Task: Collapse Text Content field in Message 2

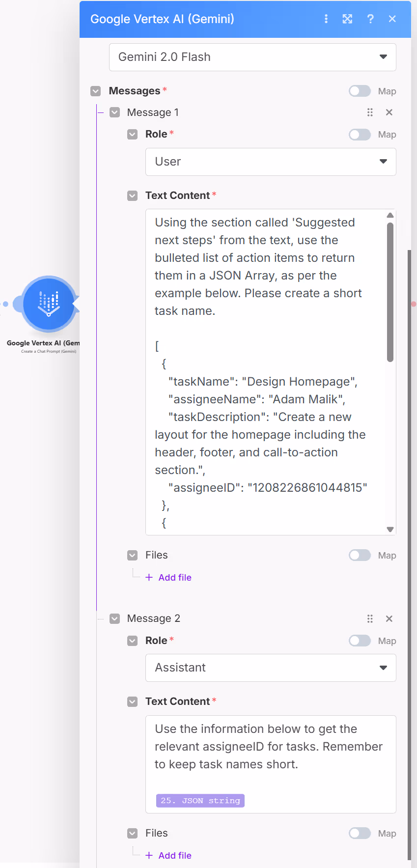Action: coord(133,701)
